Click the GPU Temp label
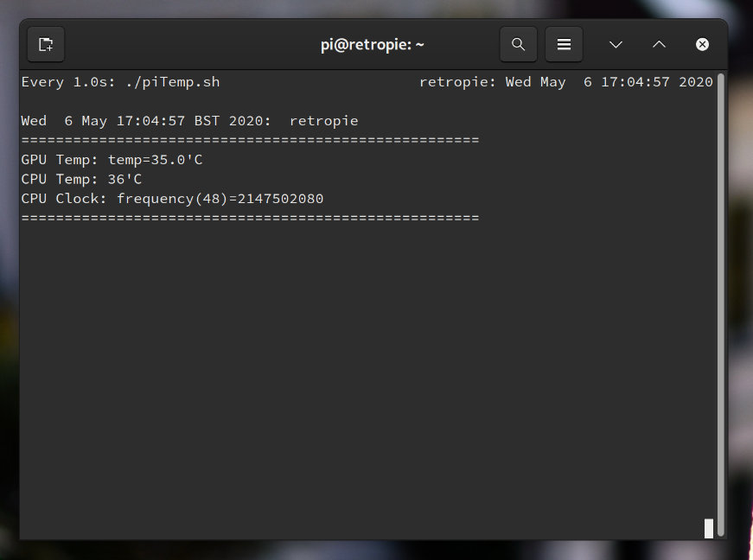 [60, 160]
